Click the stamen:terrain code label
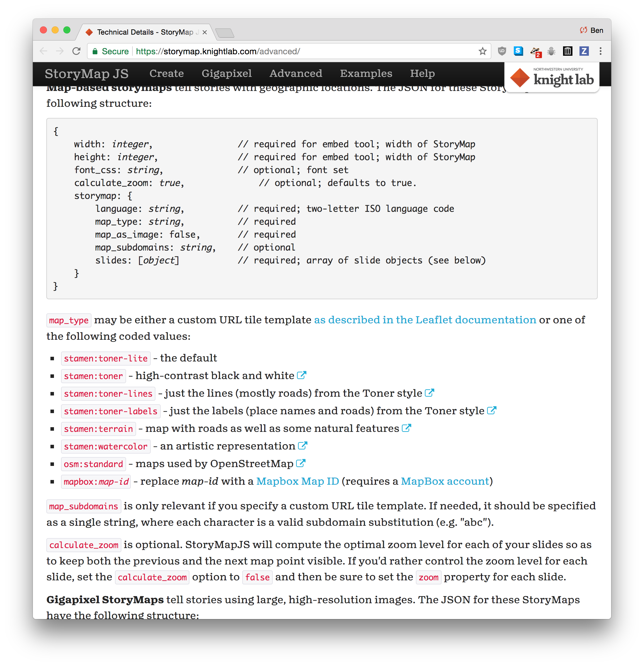This screenshot has height=666, width=644. (99, 429)
